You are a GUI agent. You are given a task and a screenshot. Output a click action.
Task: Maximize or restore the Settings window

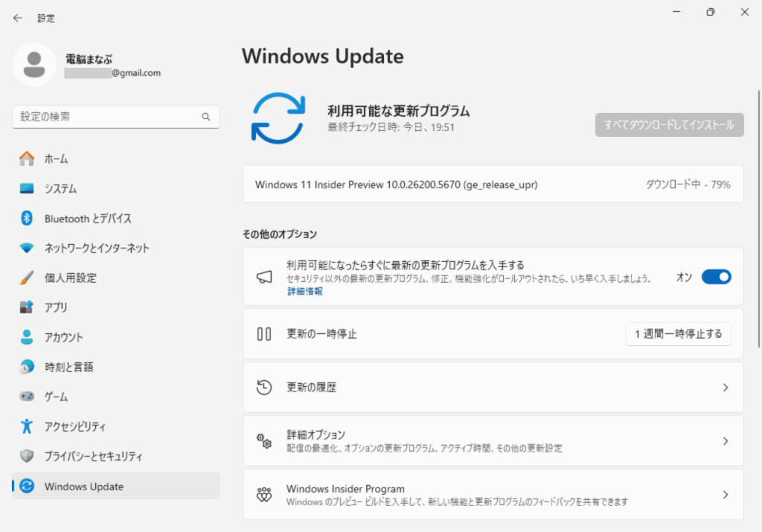[711, 12]
